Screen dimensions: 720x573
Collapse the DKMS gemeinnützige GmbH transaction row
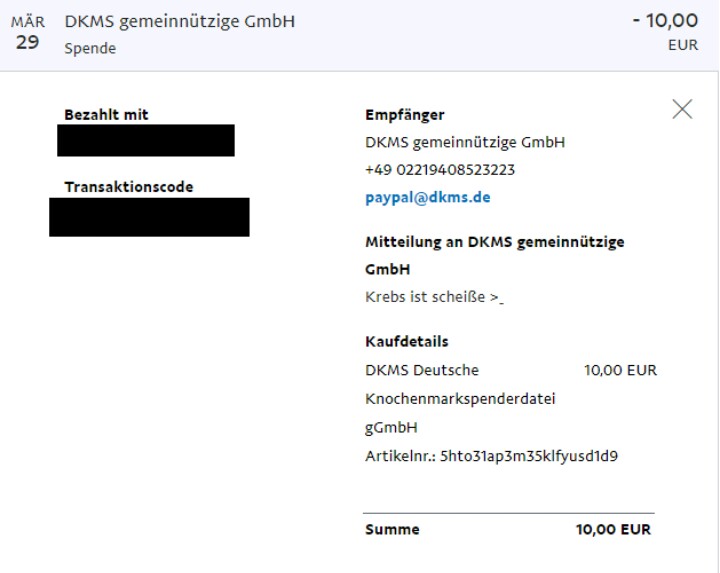(x=359, y=35)
